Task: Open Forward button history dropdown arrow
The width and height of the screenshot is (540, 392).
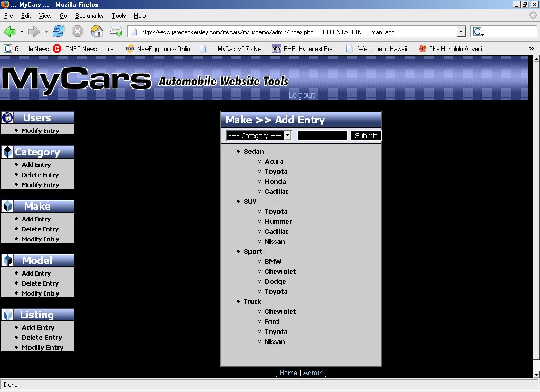Action: click(x=46, y=32)
